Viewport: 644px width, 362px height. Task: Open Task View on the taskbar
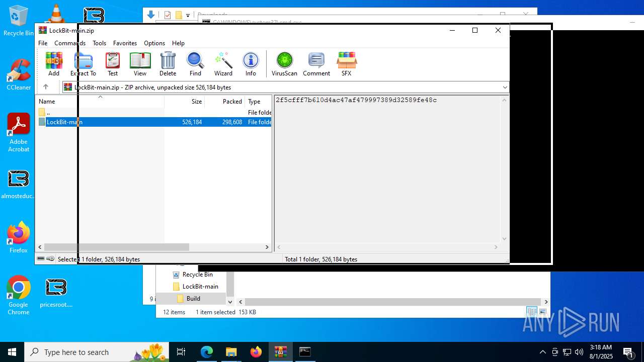(x=181, y=352)
